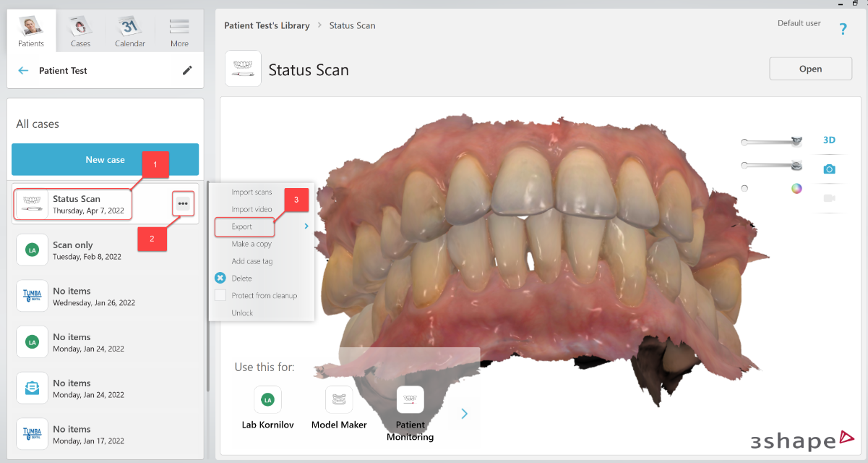Click the pencil edit icon beside Patient Test
This screenshot has height=463, width=868.
187,70
